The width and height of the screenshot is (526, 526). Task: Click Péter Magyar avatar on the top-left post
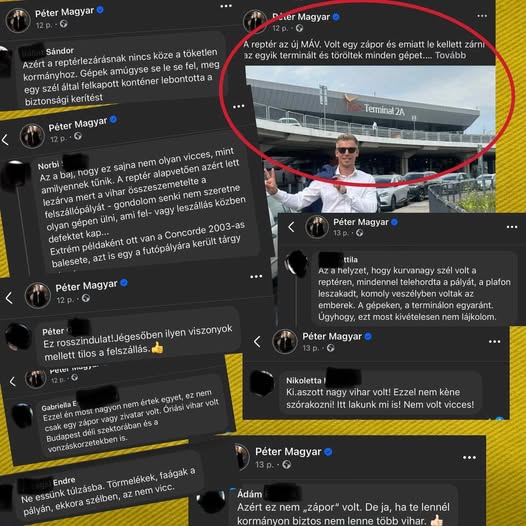coord(18,20)
